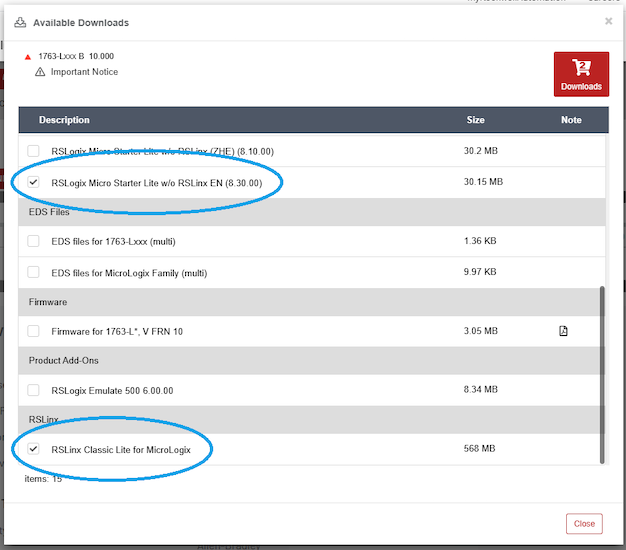Open the Important Notice link
626x550 pixels.
click(84, 72)
